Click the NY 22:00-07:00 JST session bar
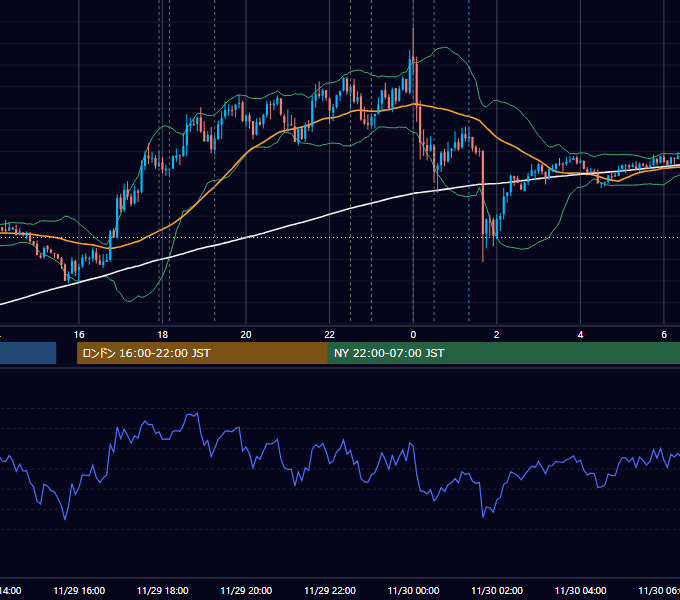The width and height of the screenshot is (680, 600). [503, 353]
